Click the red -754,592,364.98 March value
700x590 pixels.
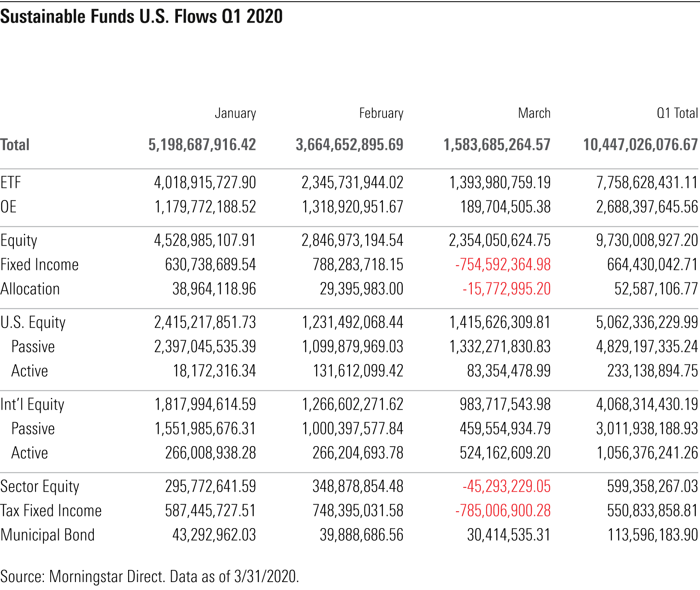point(503,264)
